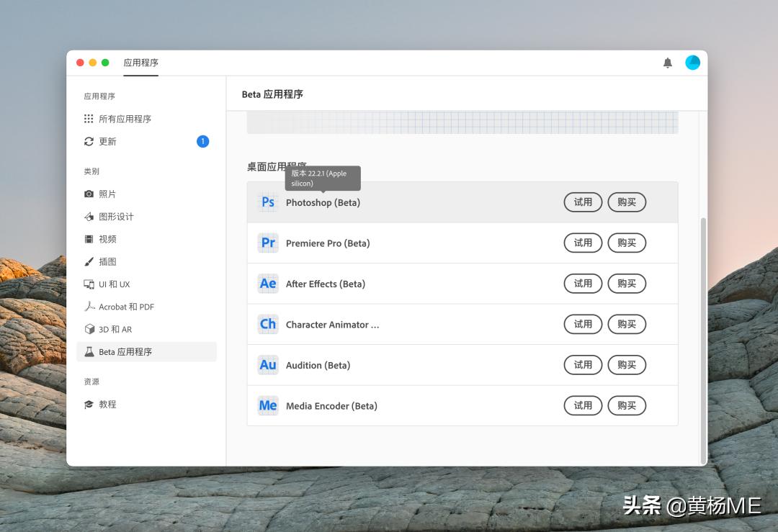Open 教程 tutorials under 资源
Image resolution: width=778 pixels, height=532 pixels.
pyautogui.click(x=107, y=405)
